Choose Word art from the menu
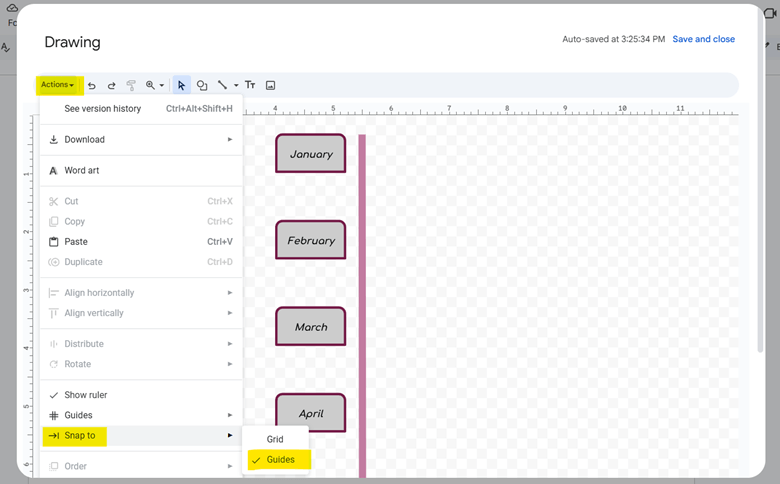 coord(82,171)
